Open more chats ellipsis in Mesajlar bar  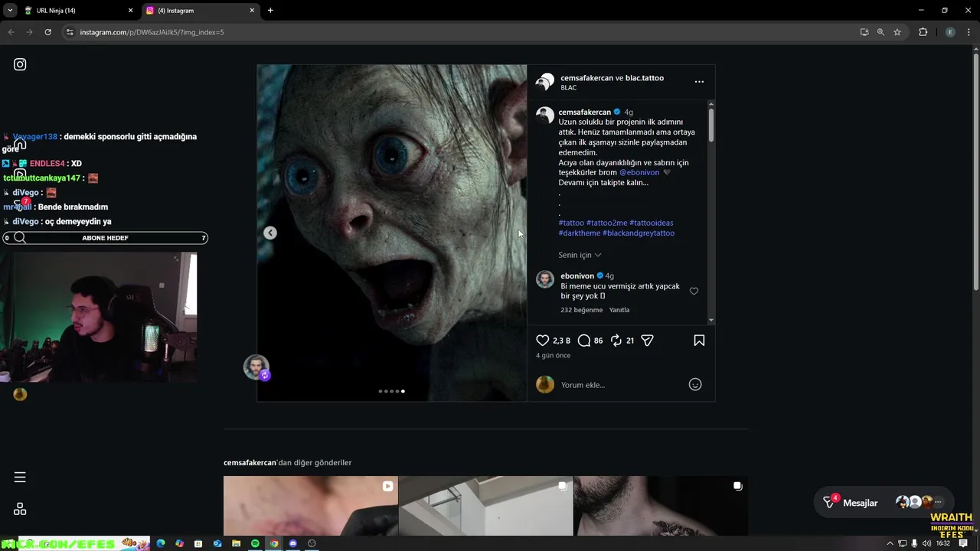[x=938, y=503]
